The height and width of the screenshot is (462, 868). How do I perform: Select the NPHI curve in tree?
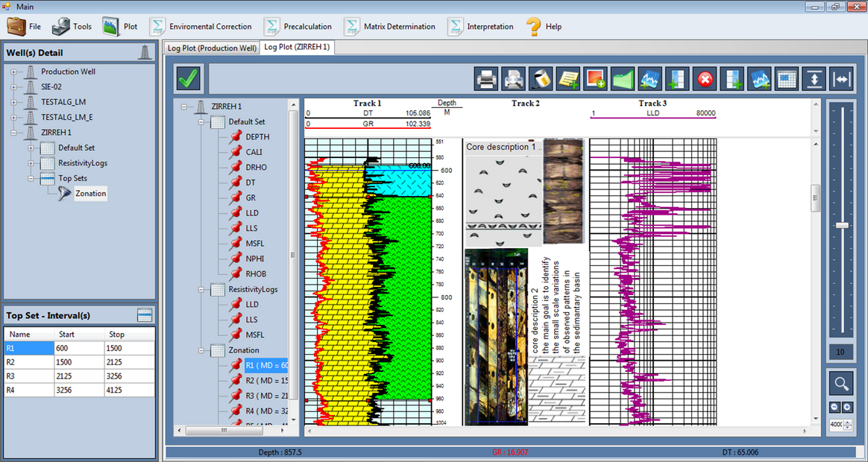pyautogui.click(x=255, y=259)
